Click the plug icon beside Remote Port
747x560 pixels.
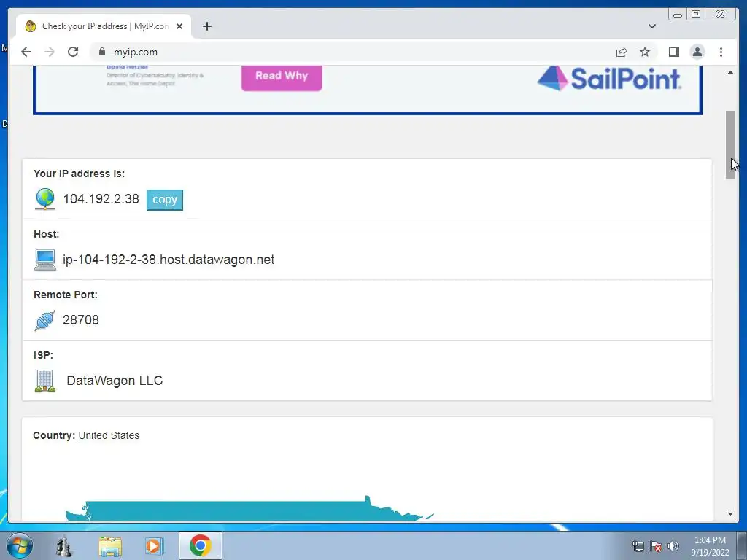coord(44,320)
